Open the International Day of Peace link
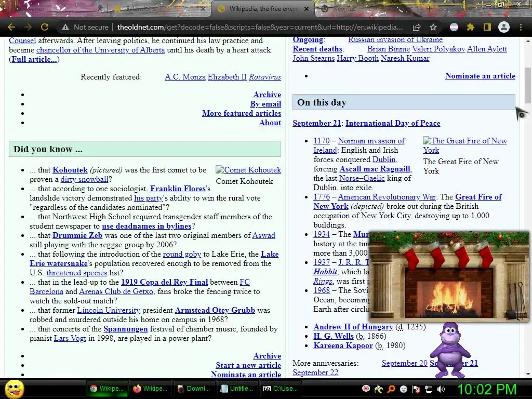 393,123
